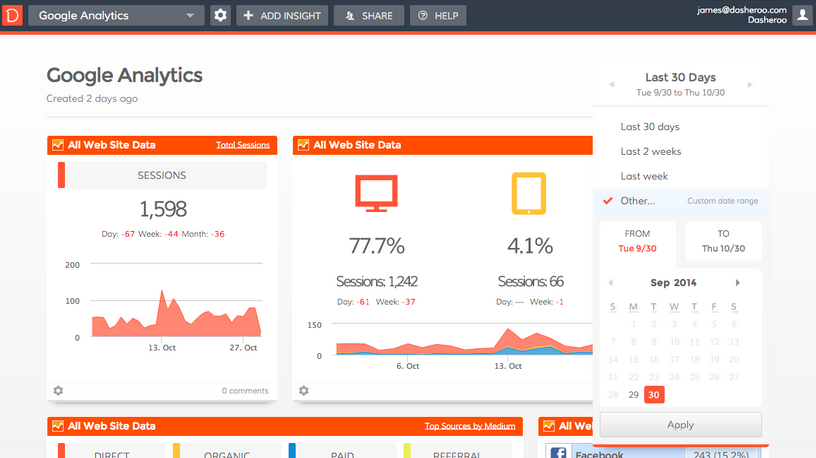Open settings gear on device sessions widget
This screenshot has height=458, width=816.
click(304, 390)
